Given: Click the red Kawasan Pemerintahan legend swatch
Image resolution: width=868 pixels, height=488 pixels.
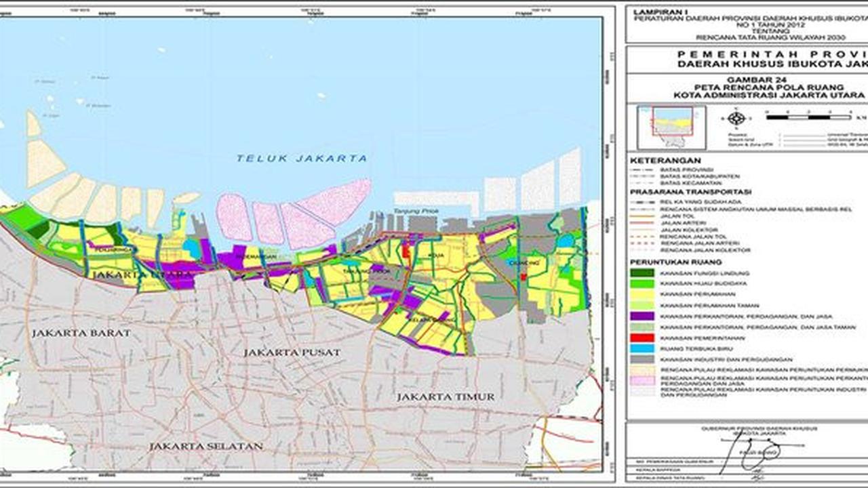Looking at the screenshot, I should point(642,338).
